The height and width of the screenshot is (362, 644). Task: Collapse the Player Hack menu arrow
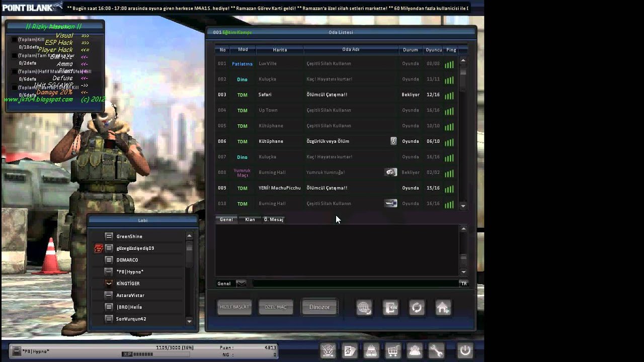click(85, 50)
